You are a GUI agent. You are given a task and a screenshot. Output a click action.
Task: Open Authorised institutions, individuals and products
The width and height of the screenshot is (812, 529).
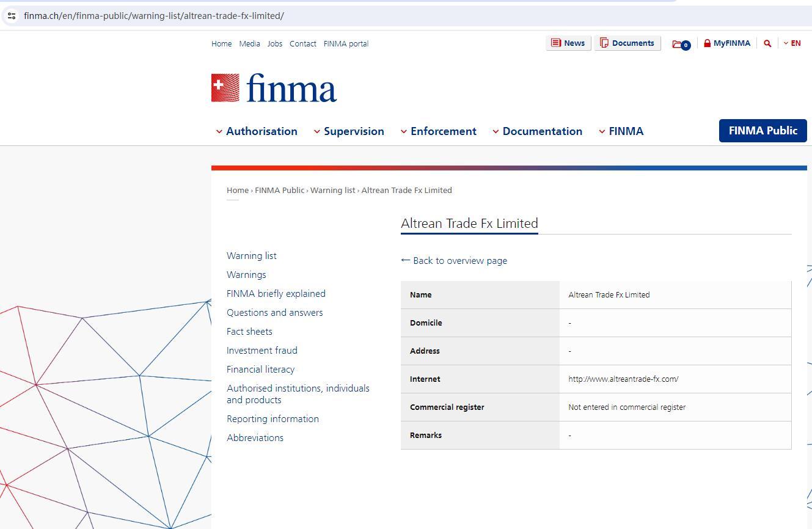[298, 394]
